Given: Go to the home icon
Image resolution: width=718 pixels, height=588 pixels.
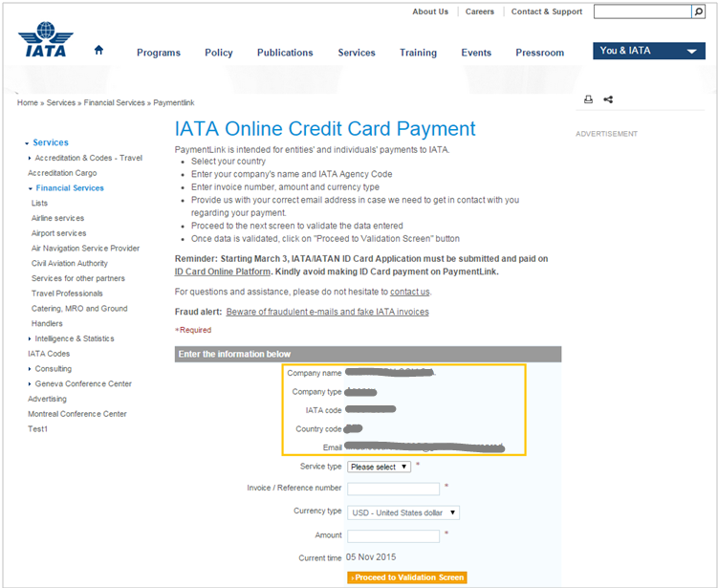Looking at the screenshot, I should point(98,50).
